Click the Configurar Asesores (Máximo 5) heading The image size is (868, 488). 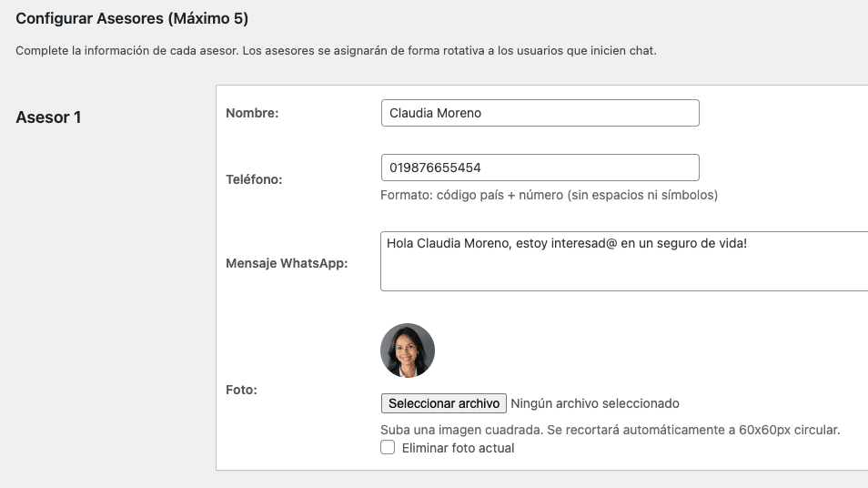point(132,18)
